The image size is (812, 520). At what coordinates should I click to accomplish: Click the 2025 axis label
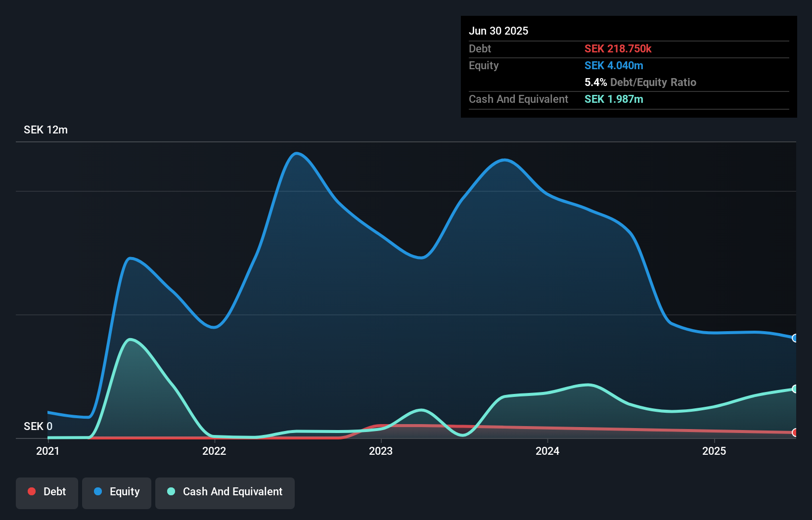pos(714,451)
